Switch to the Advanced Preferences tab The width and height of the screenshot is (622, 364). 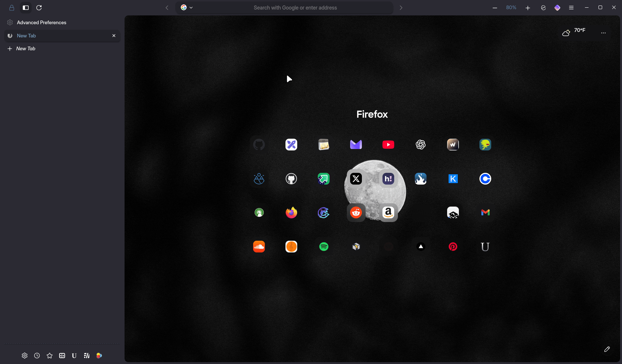pos(42,23)
